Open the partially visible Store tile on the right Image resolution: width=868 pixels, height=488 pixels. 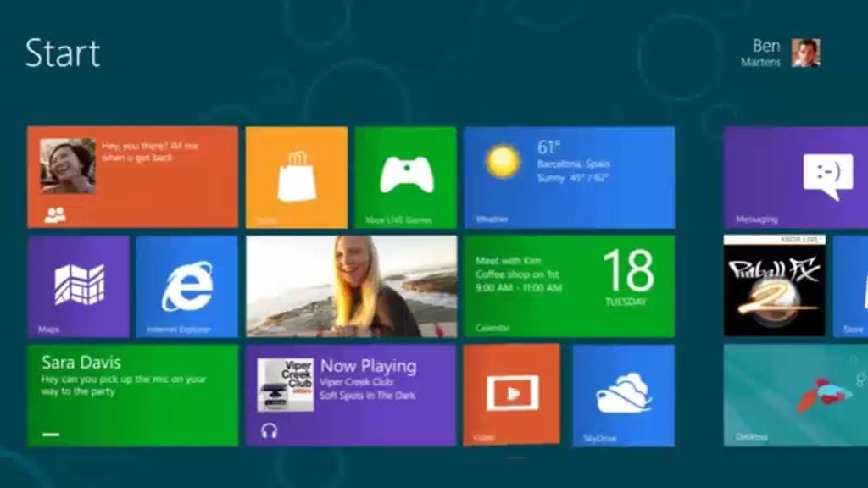(852, 286)
